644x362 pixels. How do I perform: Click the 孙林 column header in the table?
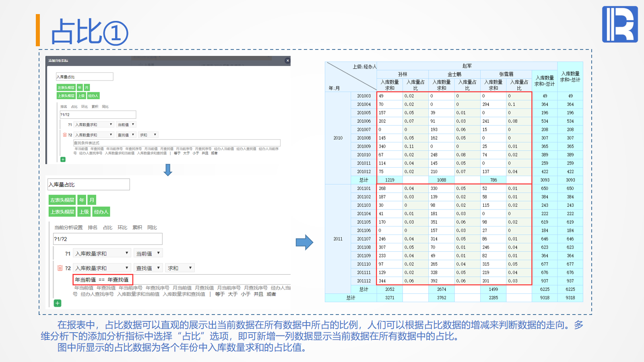402,74
